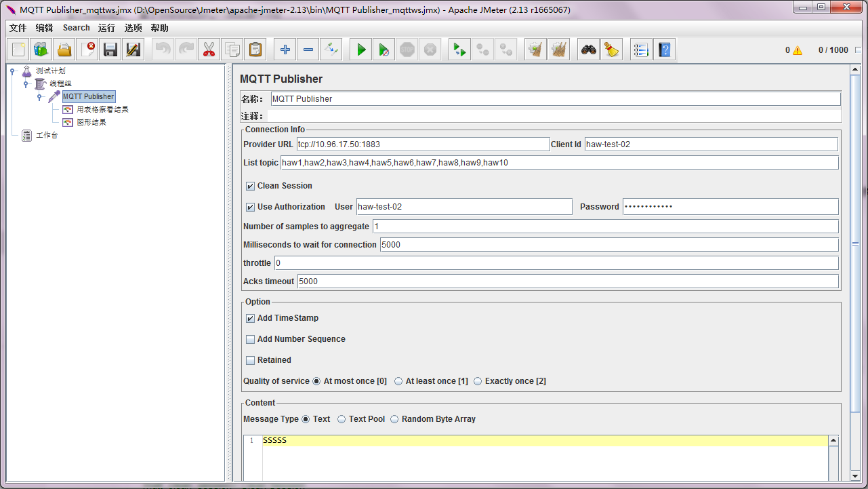Click the List topic field

coord(559,163)
